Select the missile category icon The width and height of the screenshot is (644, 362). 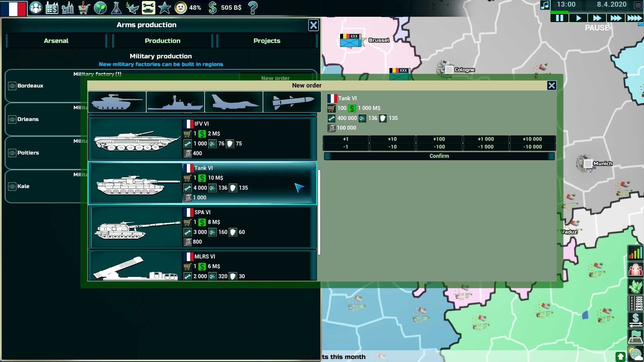point(292,102)
